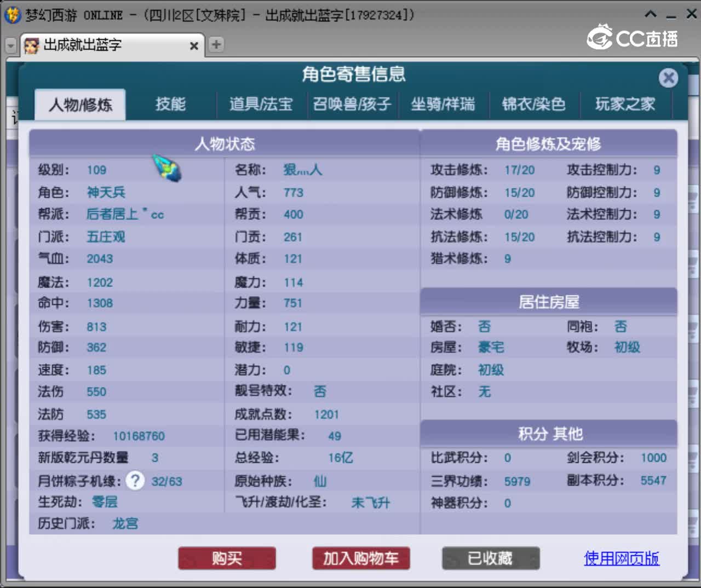This screenshot has width=701, height=588.
Task: Click the 三界功绩 value 5979
Action: (x=518, y=482)
